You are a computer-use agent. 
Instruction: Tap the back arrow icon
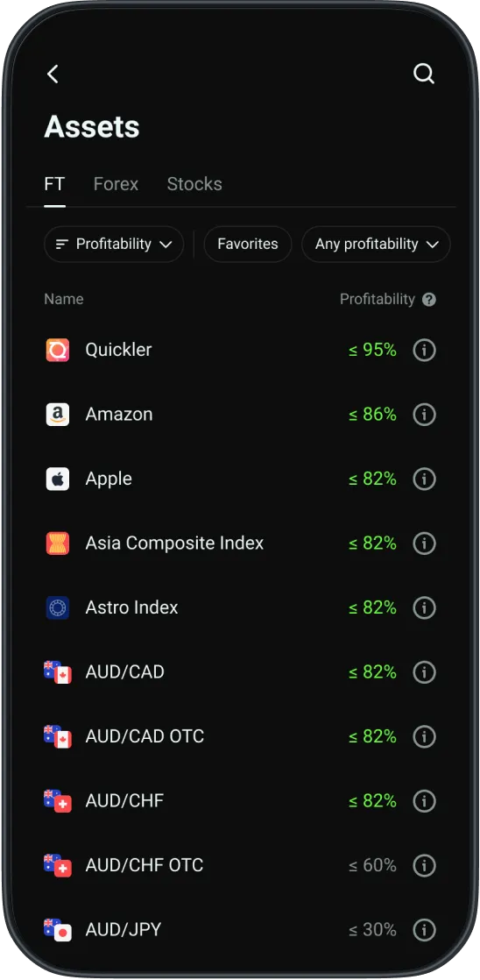tap(53, 75)
